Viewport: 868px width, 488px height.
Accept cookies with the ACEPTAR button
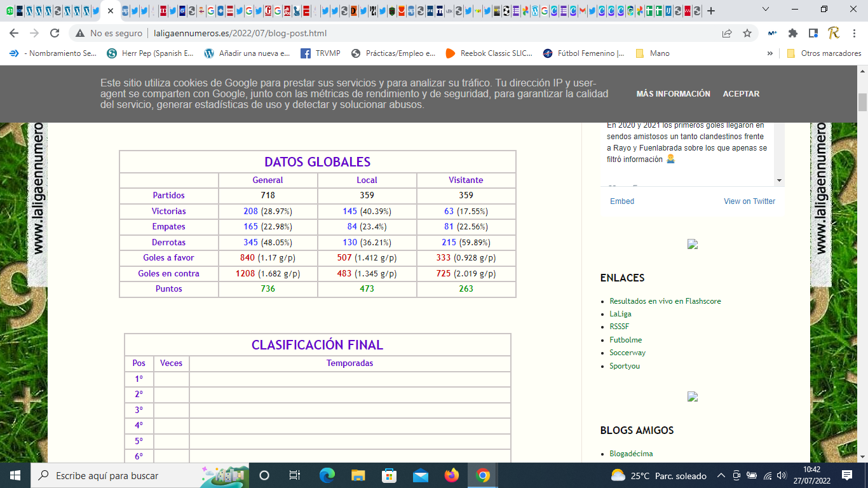pos(741,93)
